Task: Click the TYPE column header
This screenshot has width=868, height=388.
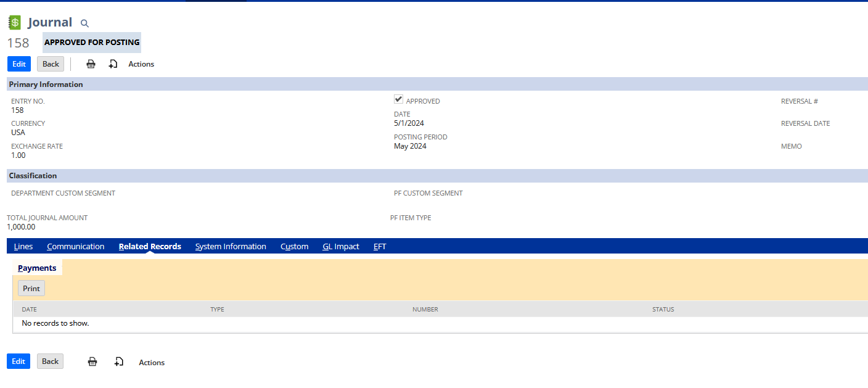Action: (x=217, y=309)
